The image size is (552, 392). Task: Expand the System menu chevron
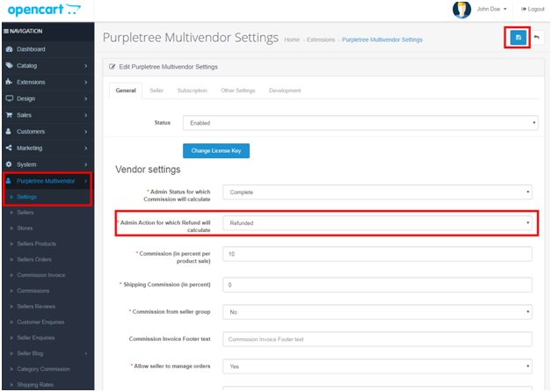[x=86, y=164]
